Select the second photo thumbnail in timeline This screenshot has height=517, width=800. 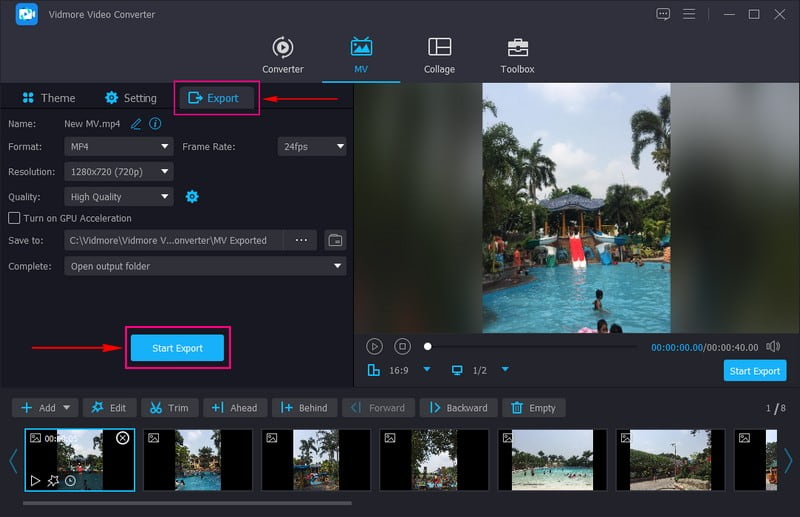tap(196, 460)
